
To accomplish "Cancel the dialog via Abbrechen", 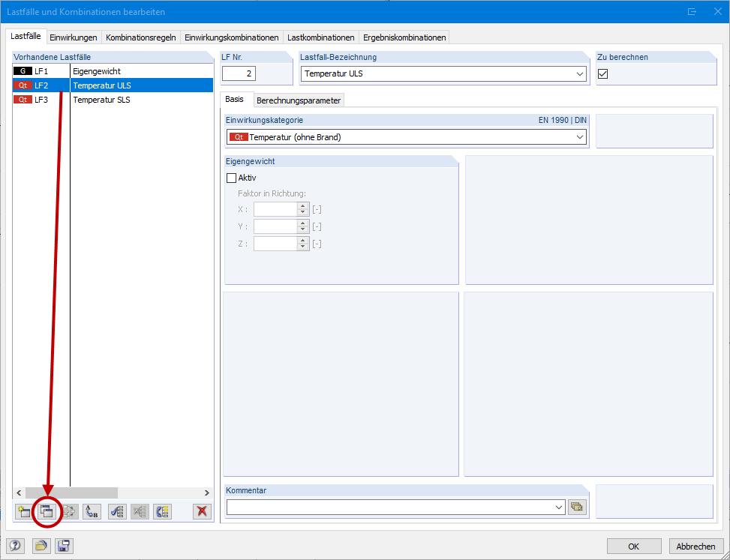I will click(x=695, y=546).
